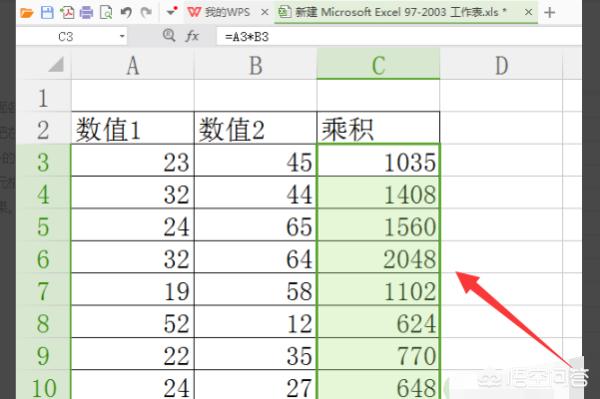The image size is (600, 399).
Task: Open the insert function fx button
Action: [x=192, y=36]
